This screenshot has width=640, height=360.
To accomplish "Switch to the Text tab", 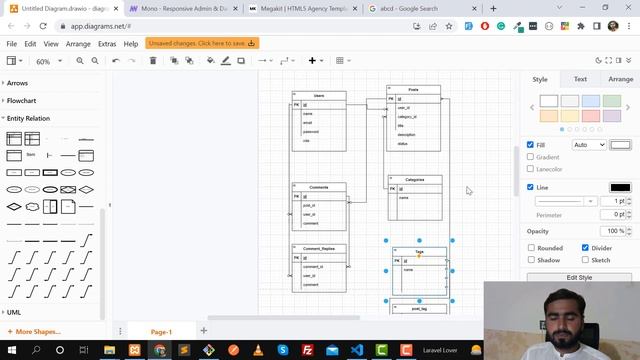I will click(580, 79).
